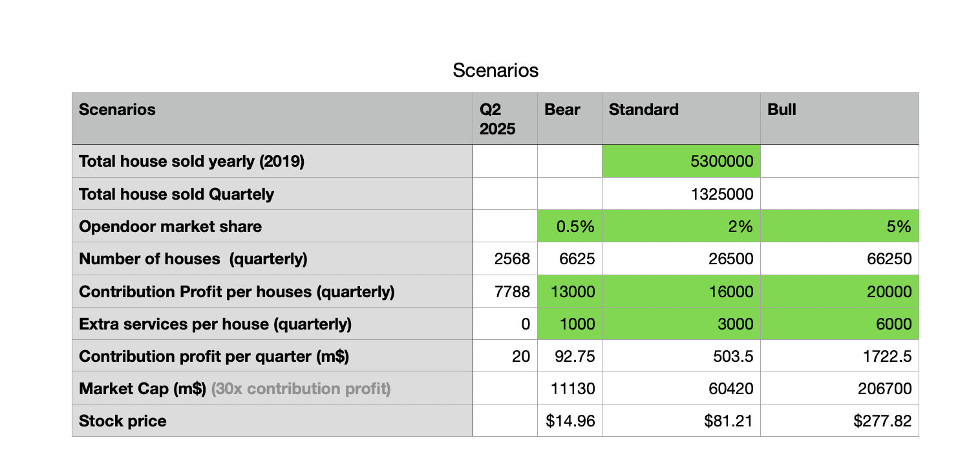Select the Bull 5% market share cell
Viewport: 980px width, 451px height.
839,226
